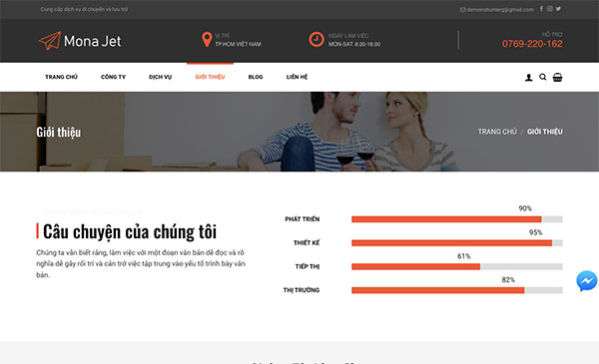Click the 90% value label
Image resolution: width=599 pixels, height=364 pixels.
coord(525,208)
